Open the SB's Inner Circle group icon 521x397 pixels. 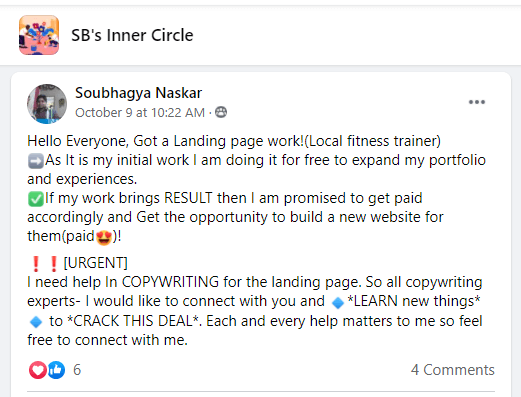click(39, 35)
